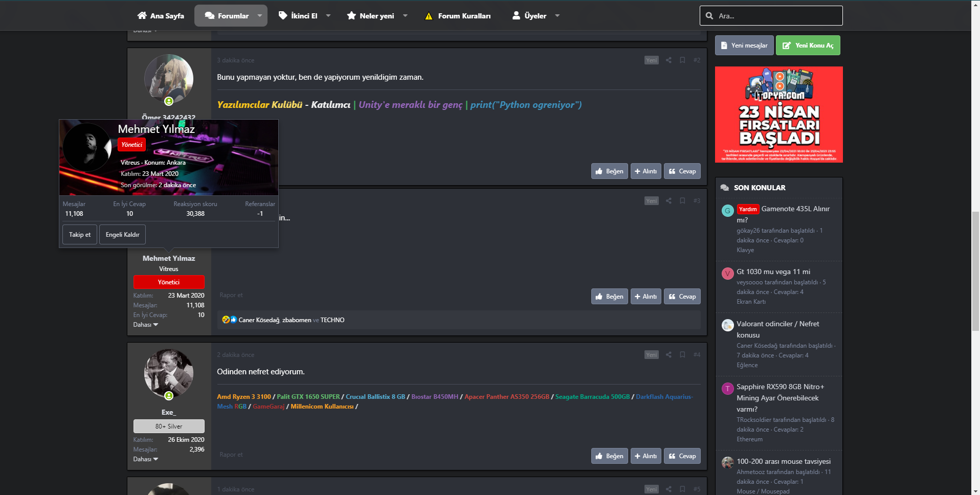Expand the Forumlar dropdown arrow
This screenshot has width=980, height=495.
click(260, 16)
